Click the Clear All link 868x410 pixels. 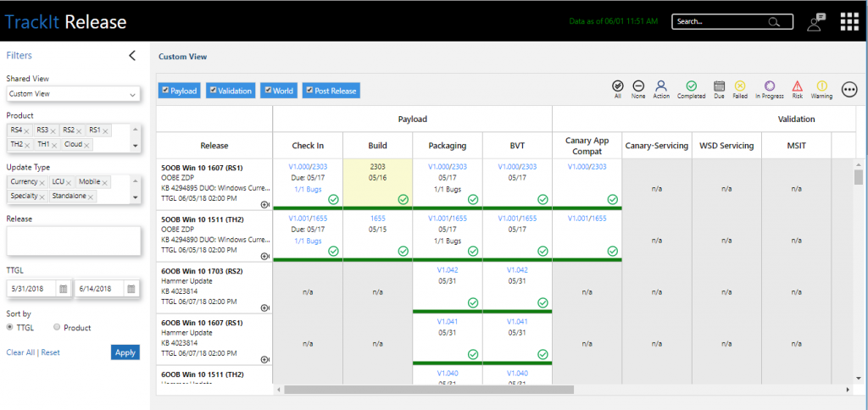20,352
